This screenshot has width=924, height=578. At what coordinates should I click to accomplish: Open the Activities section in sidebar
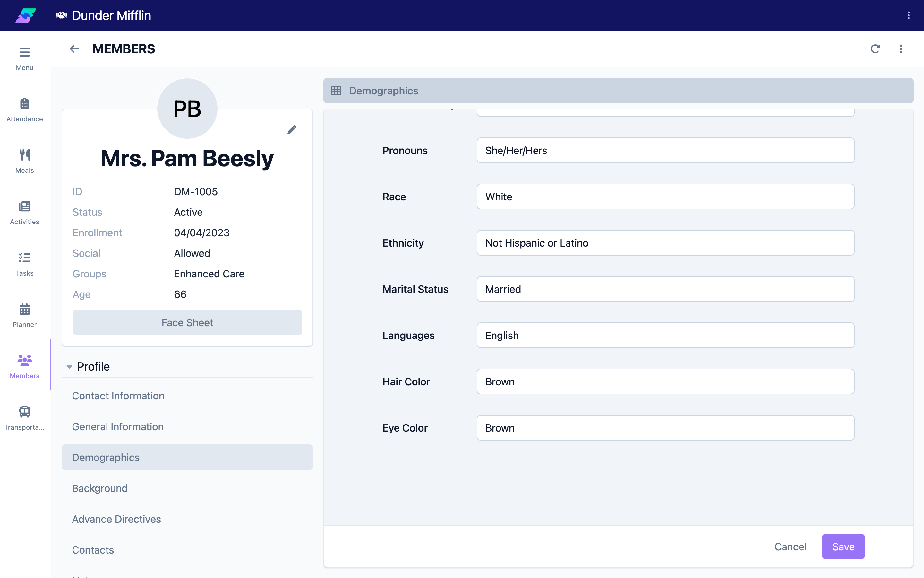(24, 213)
